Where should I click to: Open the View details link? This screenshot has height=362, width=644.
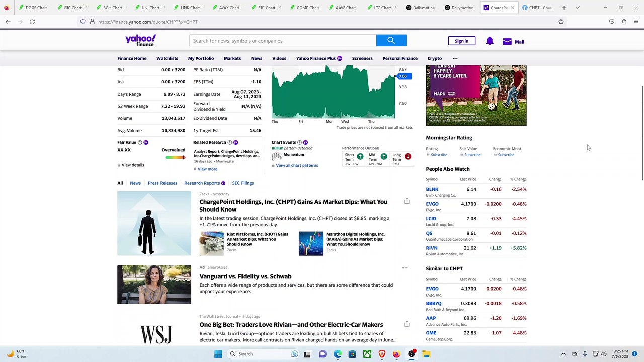pyautogui.click(x=133, y=165)
